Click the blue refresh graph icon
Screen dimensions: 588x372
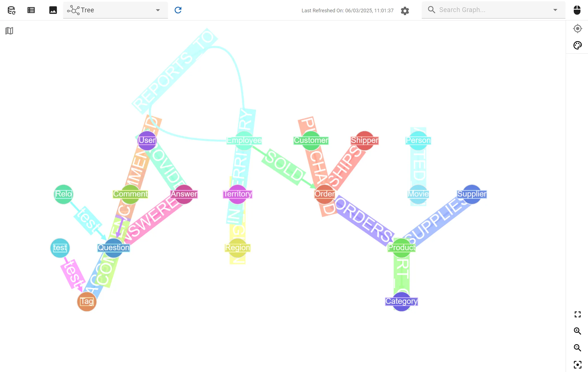[x=178, y=10]
